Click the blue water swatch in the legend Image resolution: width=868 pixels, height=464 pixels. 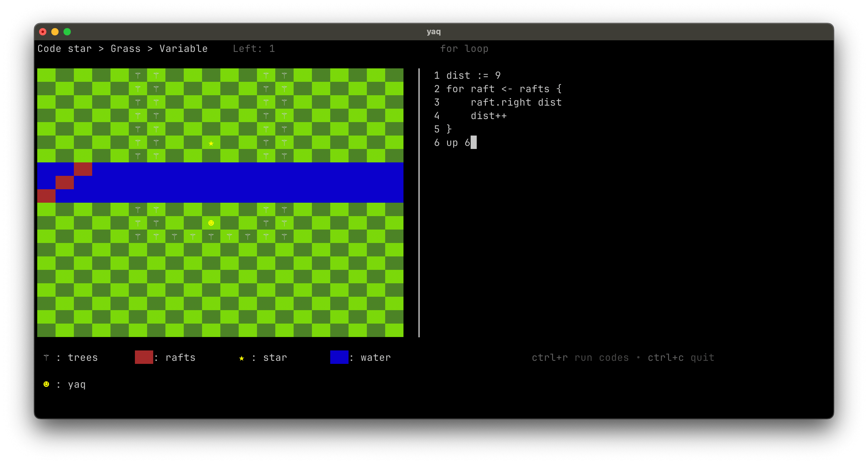pos(339,357)
